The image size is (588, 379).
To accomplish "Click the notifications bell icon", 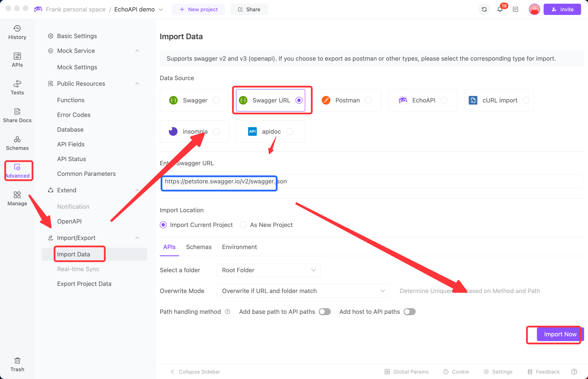I will point(500,9).
